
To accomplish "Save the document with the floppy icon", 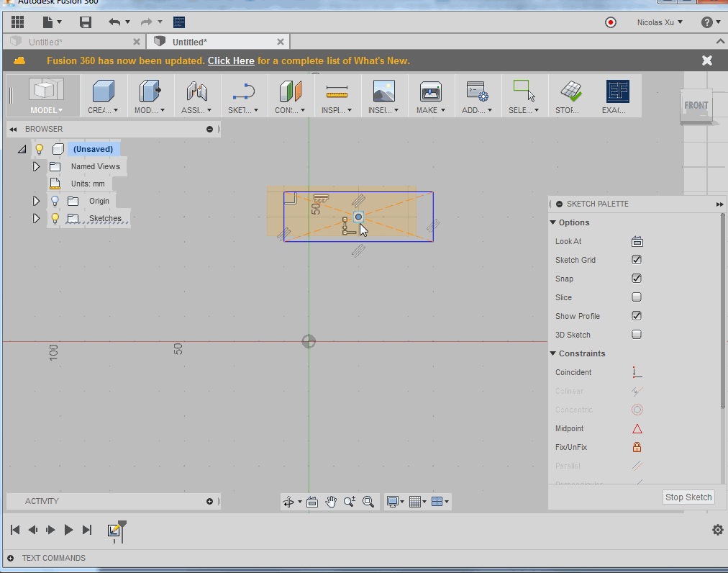I will click(x=86, y=22).
